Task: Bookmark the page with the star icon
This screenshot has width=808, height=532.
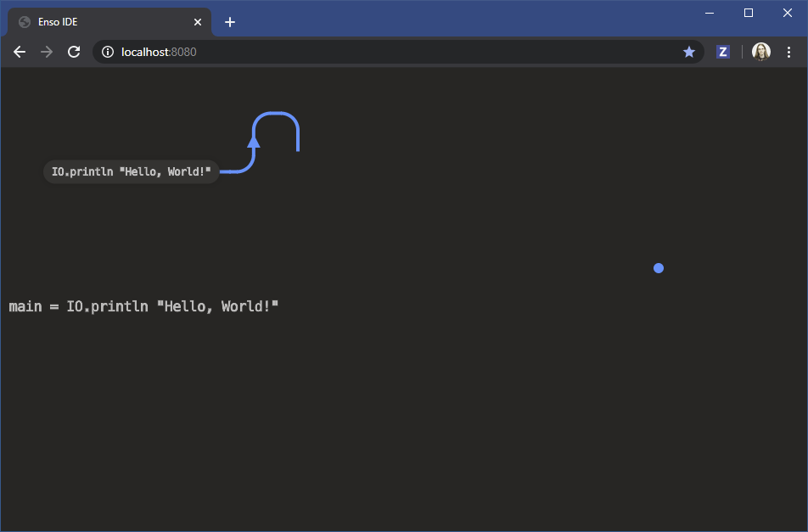Action: [x=689, y=52]
